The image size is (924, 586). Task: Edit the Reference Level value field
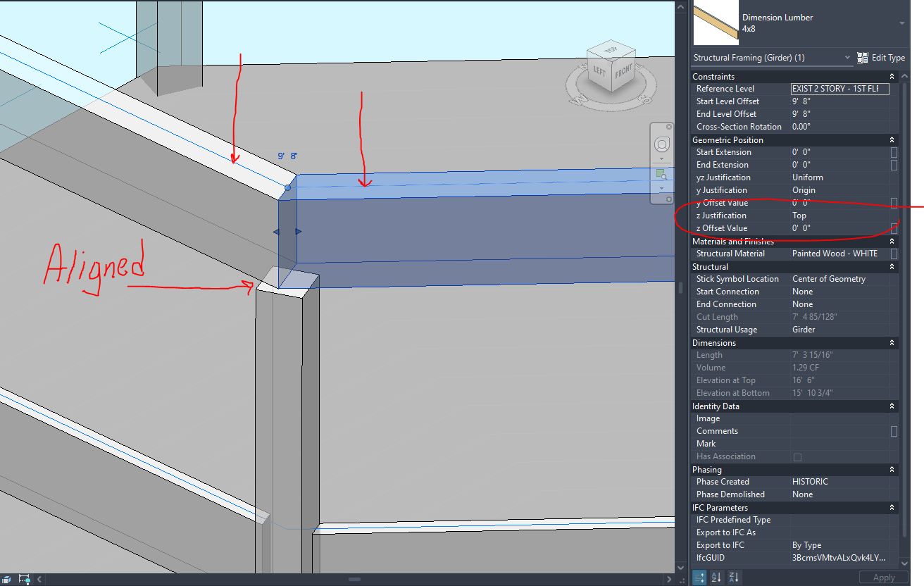(839, 88)
